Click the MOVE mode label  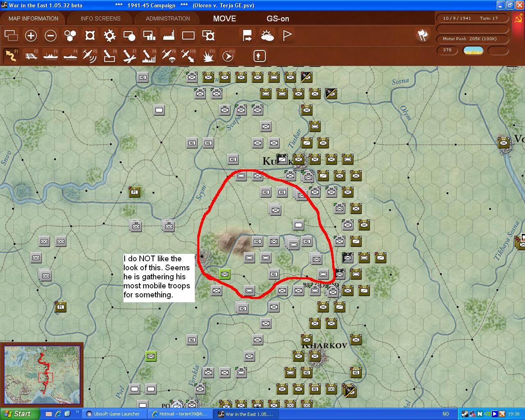(225, 18)
